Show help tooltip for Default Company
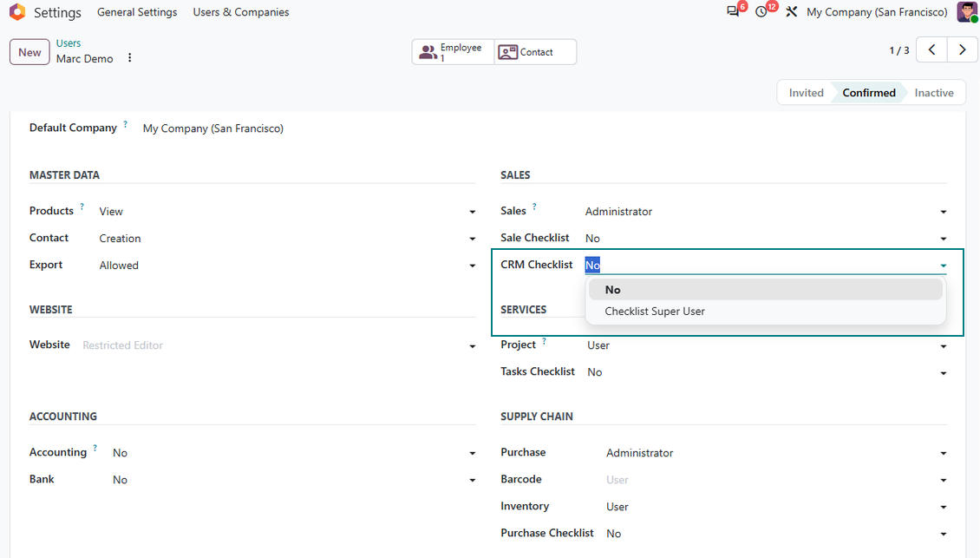 point(126,124)
